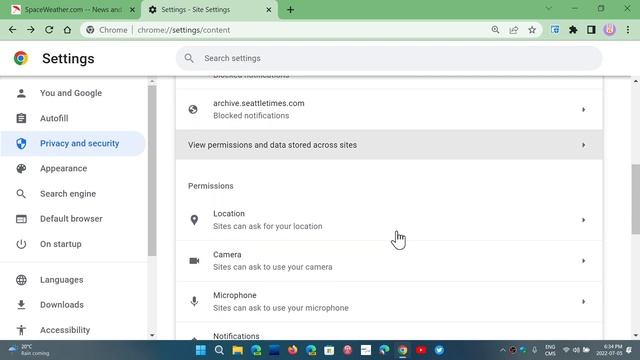Viewport: 640px width, 360px height.
Task: Open a new tab with the plus button
Action: [290, 9]
